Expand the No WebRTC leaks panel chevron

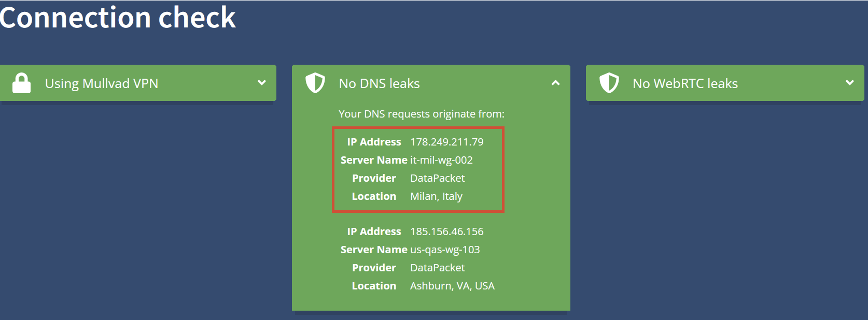coord(849,83)
